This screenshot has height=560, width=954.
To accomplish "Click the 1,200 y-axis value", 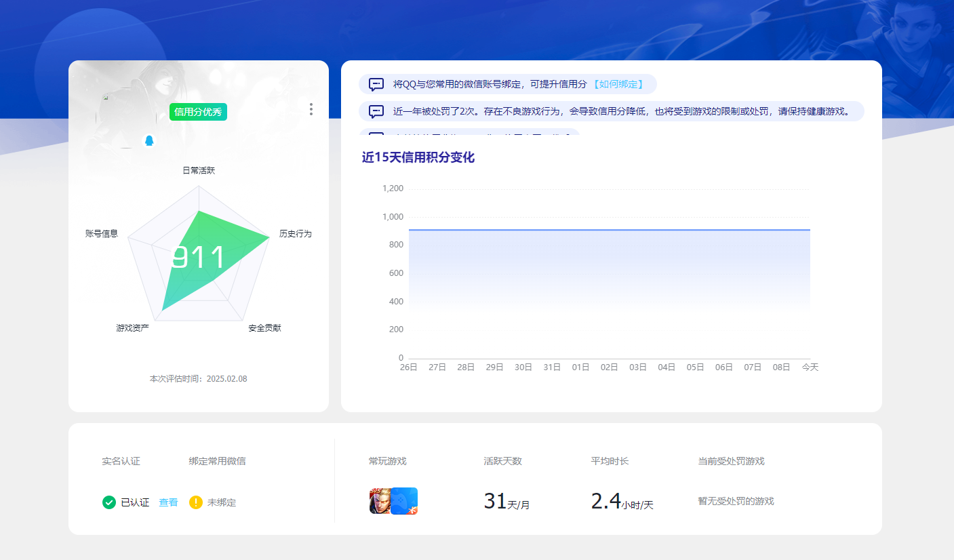I will (x=393, y=188).
